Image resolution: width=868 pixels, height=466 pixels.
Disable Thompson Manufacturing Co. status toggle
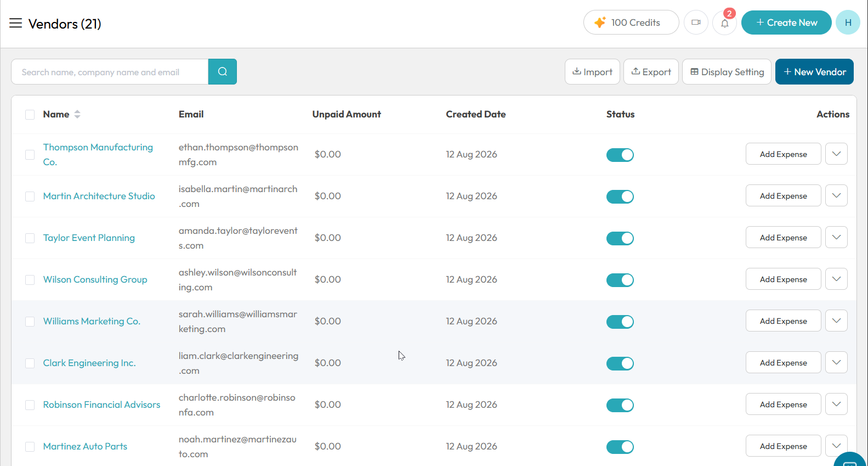620,155
